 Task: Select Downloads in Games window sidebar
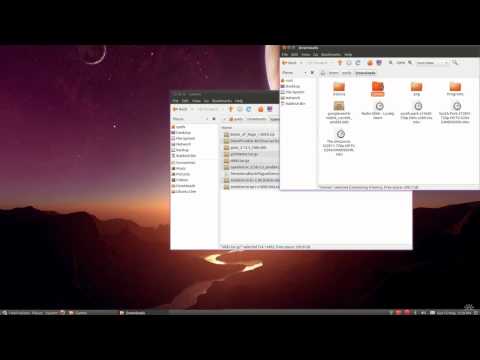[x=184, y=186]
